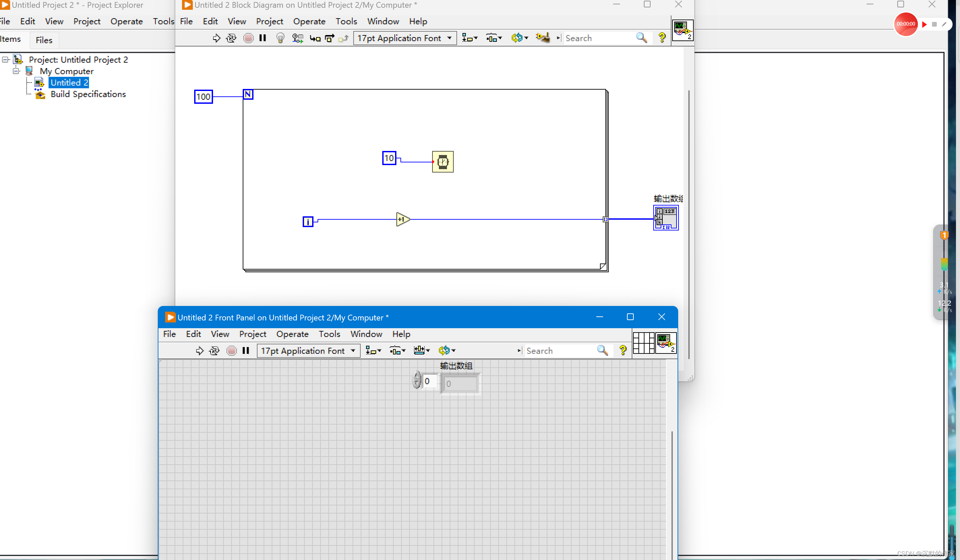Image resolution: width=960 pixels, height=560 pixels.
Task: Click the array index stepper control
Action: point(417,380)
